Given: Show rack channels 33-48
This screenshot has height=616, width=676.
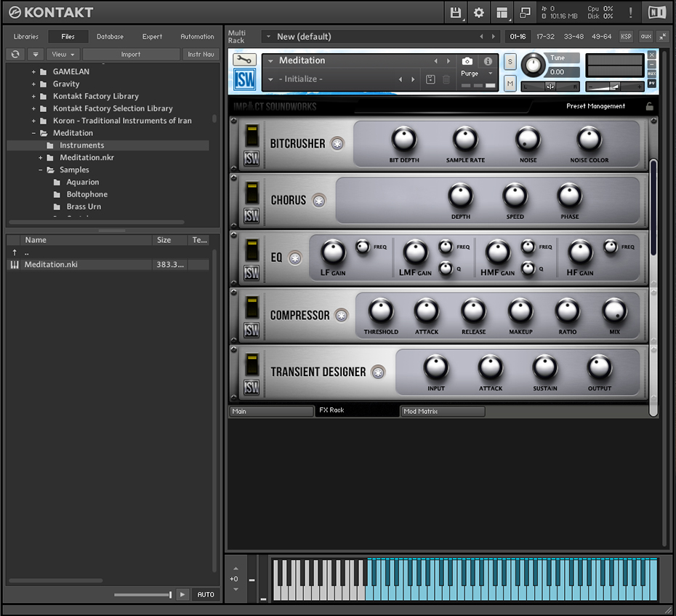Looking at the screenshot, I should click(574, 36).
